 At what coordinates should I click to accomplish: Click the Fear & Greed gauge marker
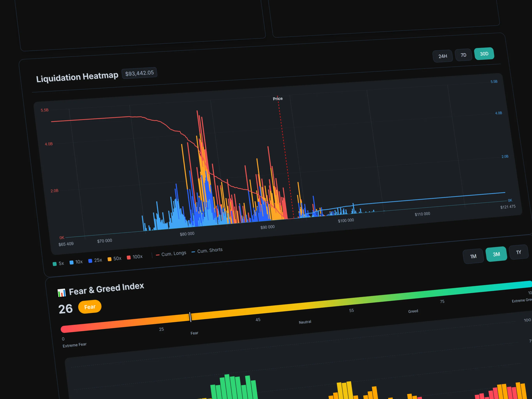(190, 317)
